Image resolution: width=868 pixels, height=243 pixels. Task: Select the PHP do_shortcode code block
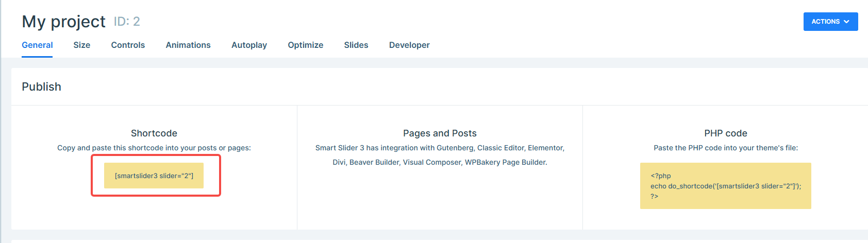(x=725, y=186)
